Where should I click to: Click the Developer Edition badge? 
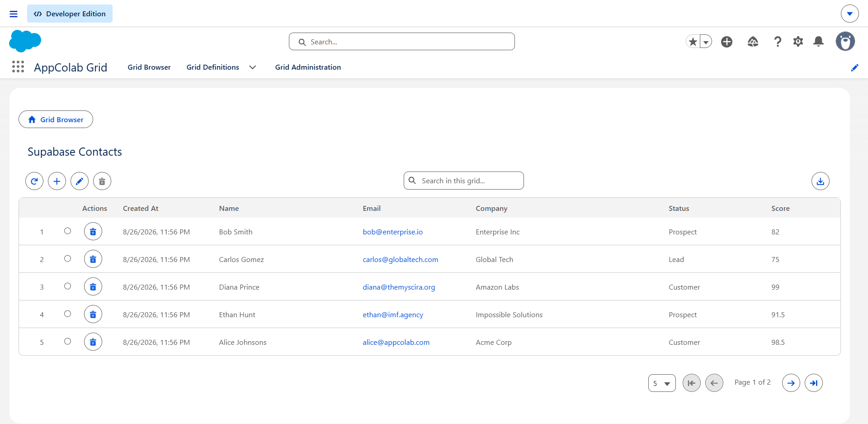[70, 14]
